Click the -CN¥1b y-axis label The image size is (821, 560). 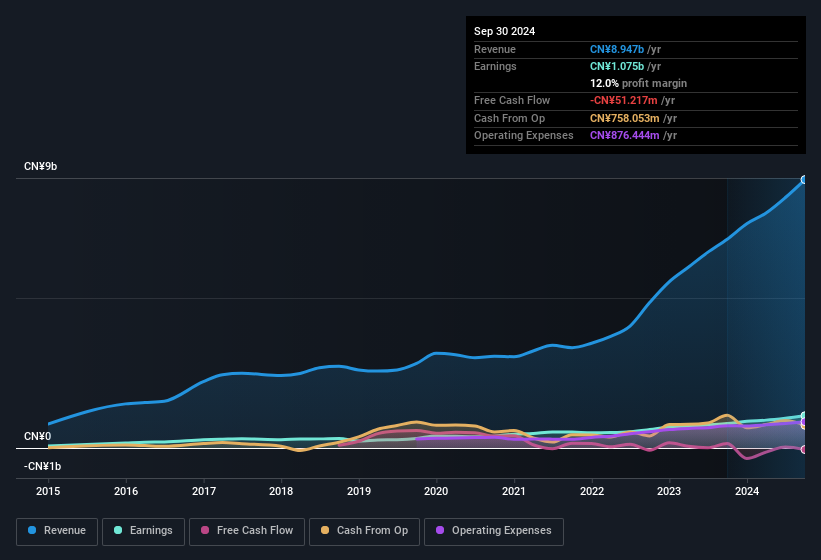42,466
